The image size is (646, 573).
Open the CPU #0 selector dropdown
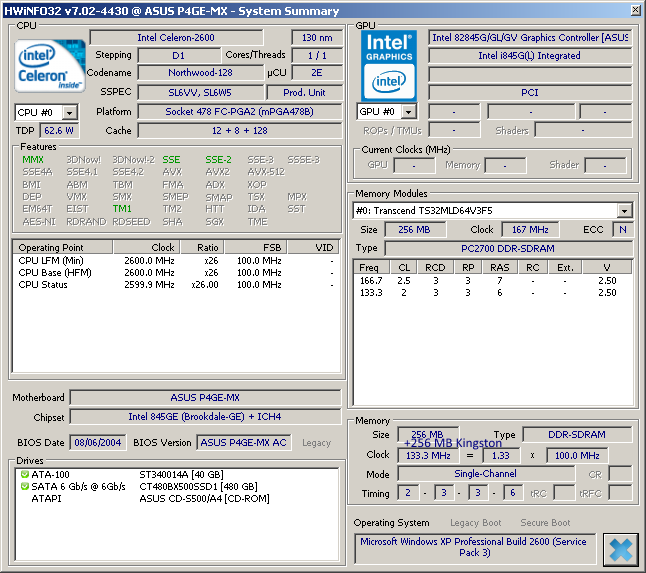[71, 112]
